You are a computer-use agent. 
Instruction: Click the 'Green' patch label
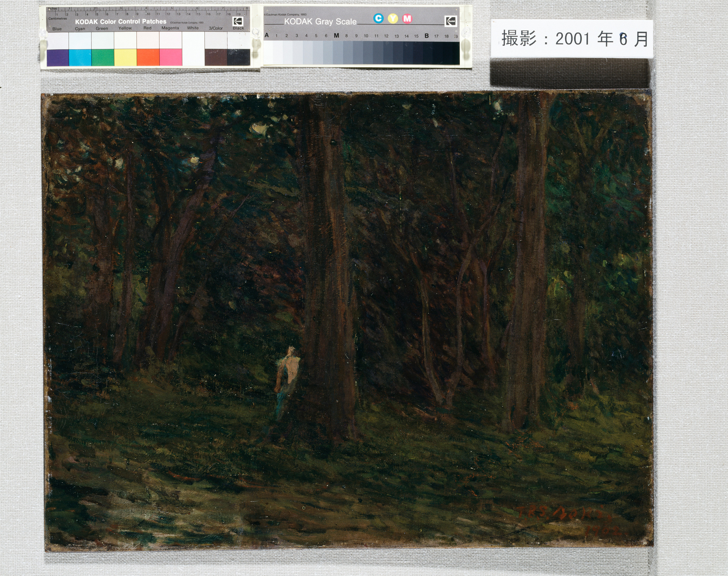pyautogui.click(x=102, y=28)
